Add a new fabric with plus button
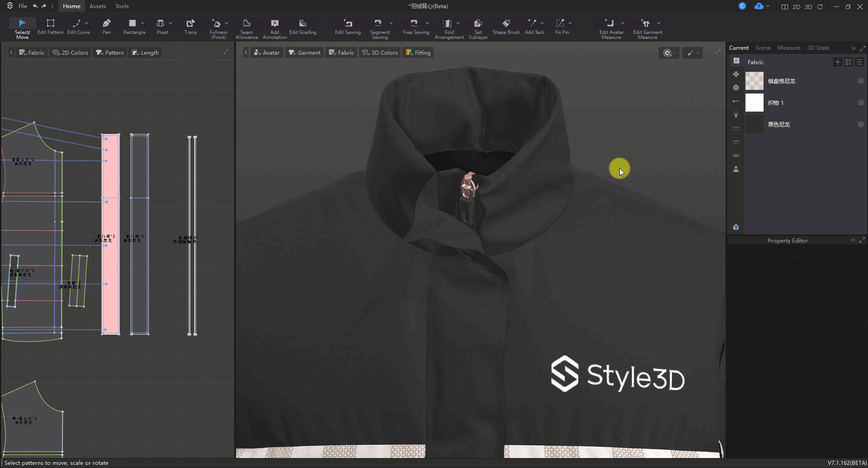Screen dimensions: 868x468 (x=837, y=62)
